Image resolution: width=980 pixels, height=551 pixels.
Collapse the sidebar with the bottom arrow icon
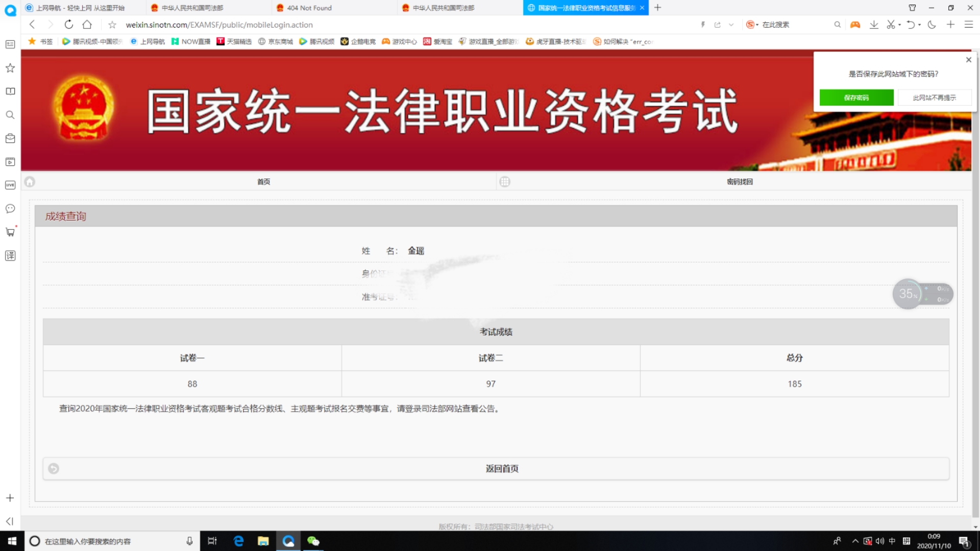pos(10,521)
